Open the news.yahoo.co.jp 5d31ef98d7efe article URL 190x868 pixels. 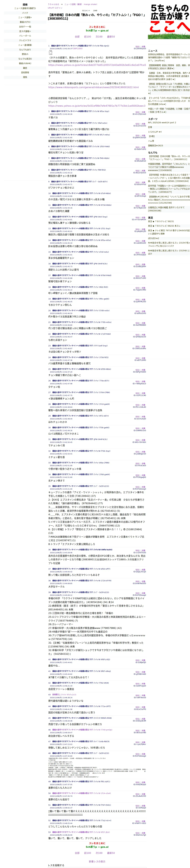click(x=97, y=105)
